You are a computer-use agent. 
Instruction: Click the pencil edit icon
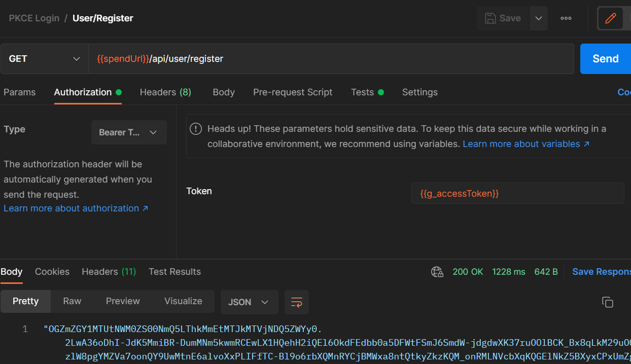[610, 18]
